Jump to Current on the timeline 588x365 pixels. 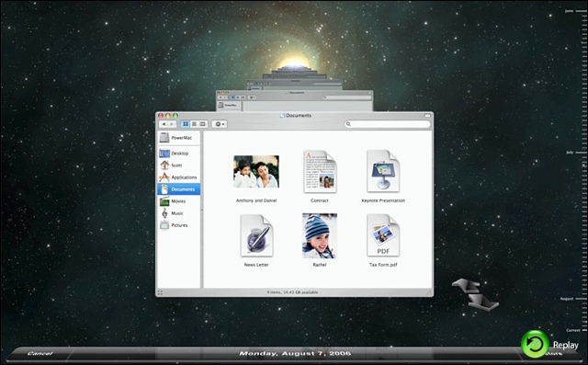click(573, 330)
